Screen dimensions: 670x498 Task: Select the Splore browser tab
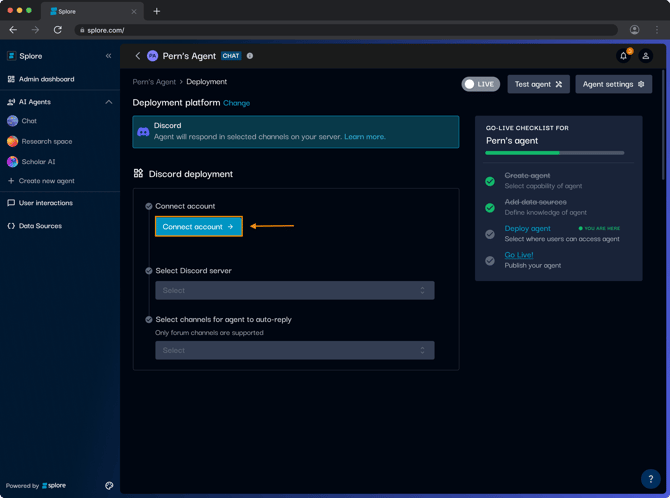(x=92, y=12)
